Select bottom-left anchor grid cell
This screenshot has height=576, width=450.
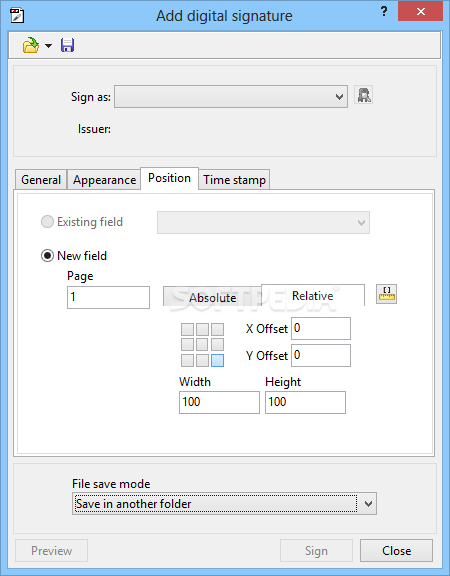187,360
